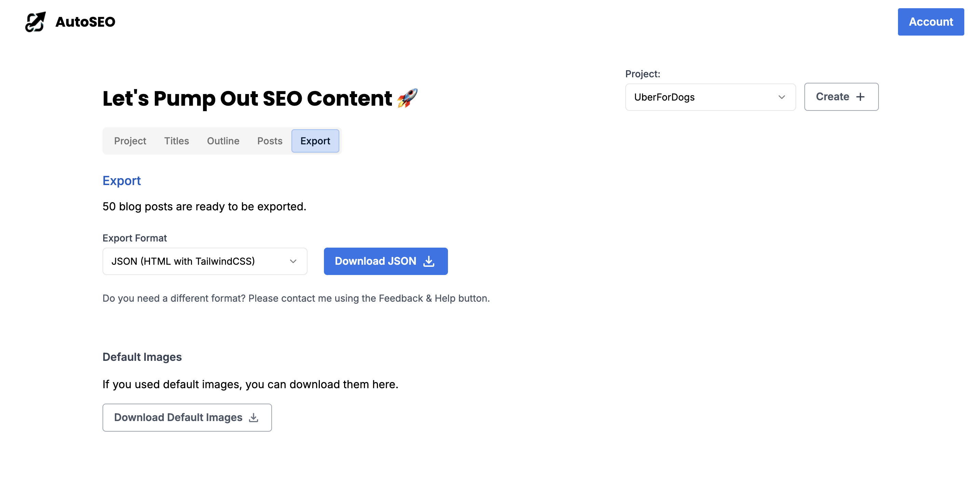Click the plus icon on the Create button
This screenshot has width=980, height=498.
860,97
